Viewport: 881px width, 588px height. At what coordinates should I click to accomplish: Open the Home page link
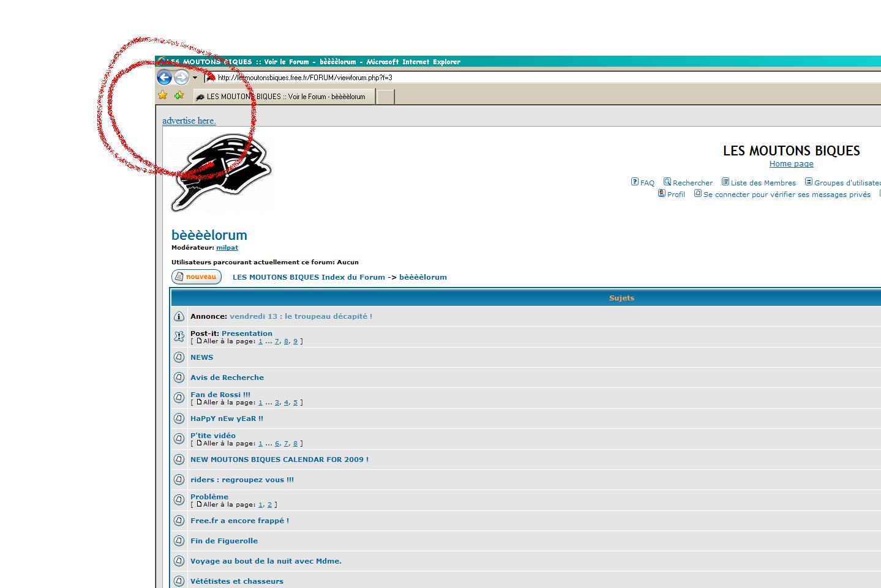[x=792, y=164]
